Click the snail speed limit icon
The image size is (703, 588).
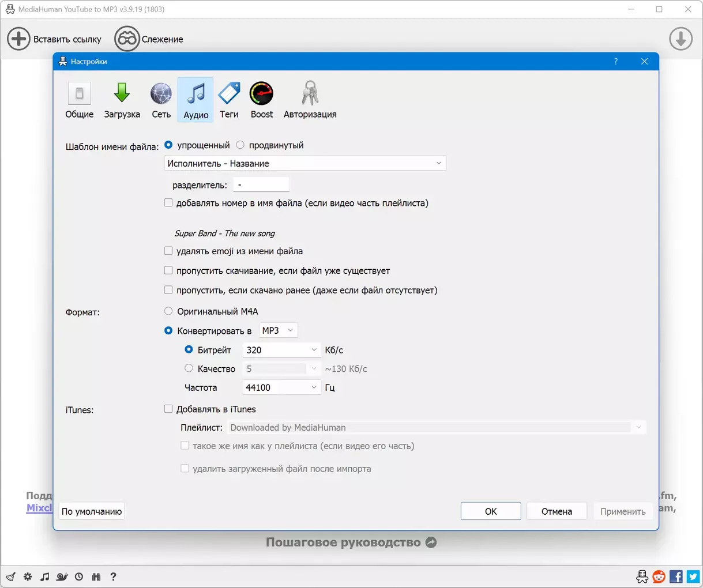pos(62,576)
